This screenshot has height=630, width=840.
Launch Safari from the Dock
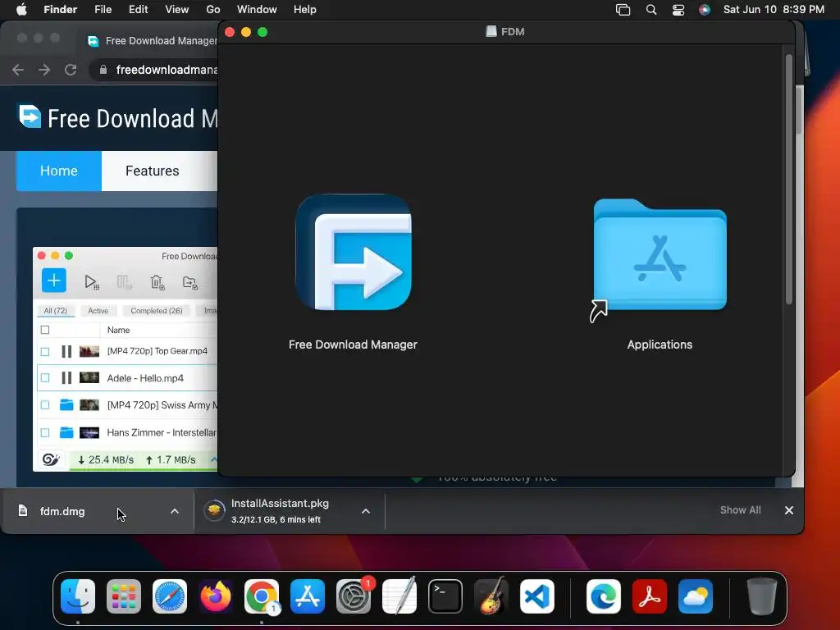tap(170, 596)
